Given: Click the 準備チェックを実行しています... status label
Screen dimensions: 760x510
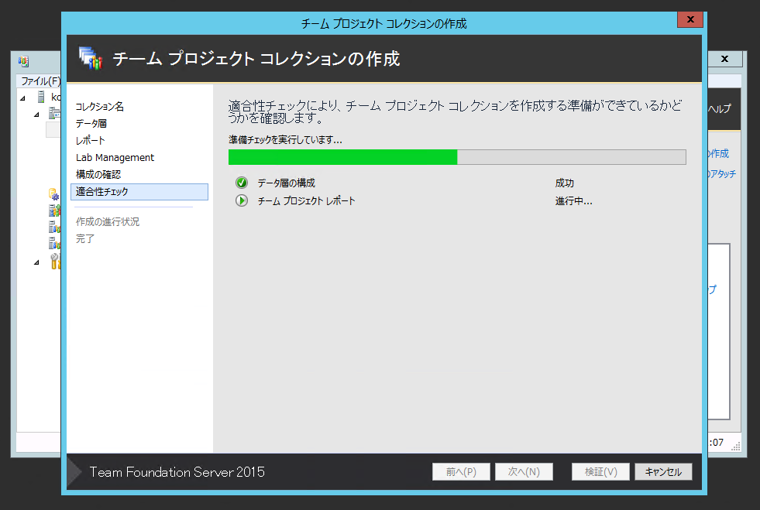Looking at the screenshot, I should pyautogui.click(x=285, y=140).
